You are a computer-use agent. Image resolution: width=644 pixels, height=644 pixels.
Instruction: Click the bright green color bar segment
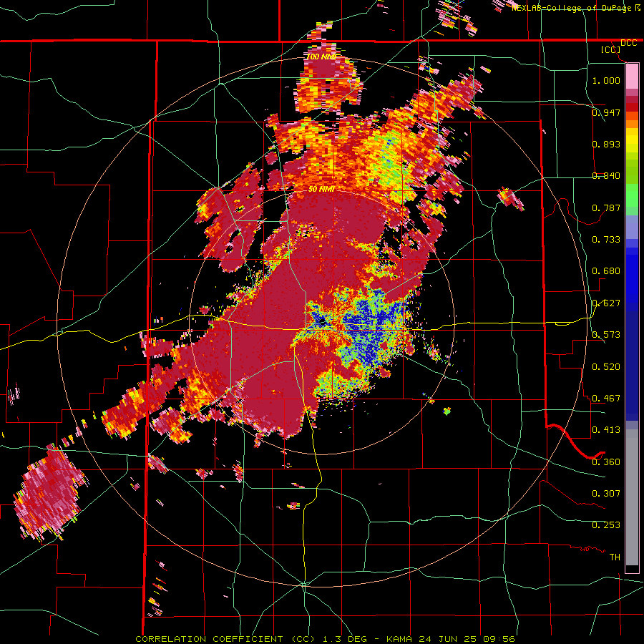tap(632, 196)
